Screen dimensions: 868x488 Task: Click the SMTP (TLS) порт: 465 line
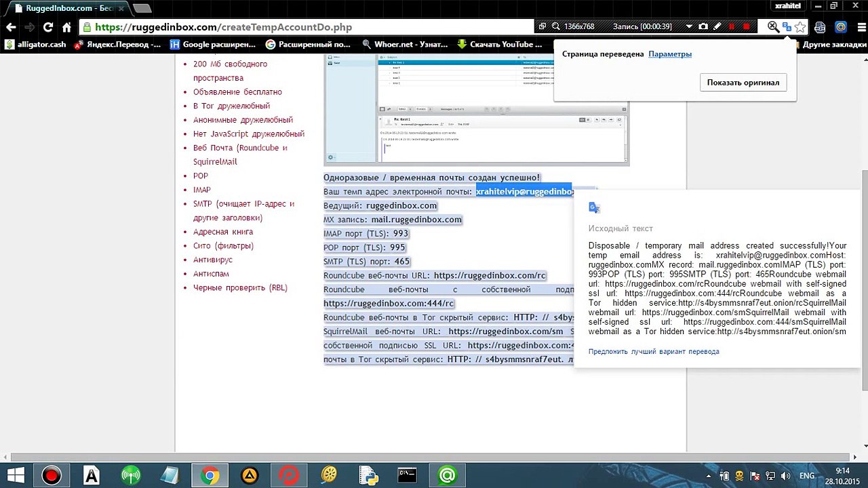[x=367, y=262]
